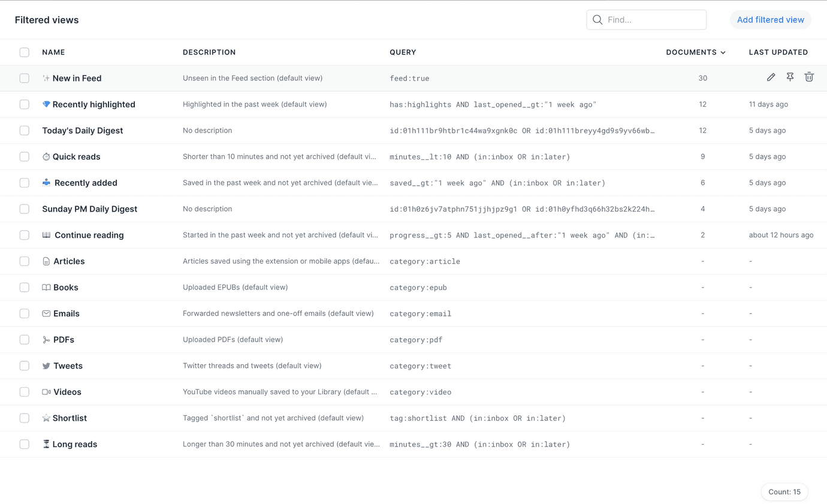The height and width of the screenshot is (504, 827).
Task: Open Today's Daily Digest view
Action: pyautogui.click(x=83, y=131)
